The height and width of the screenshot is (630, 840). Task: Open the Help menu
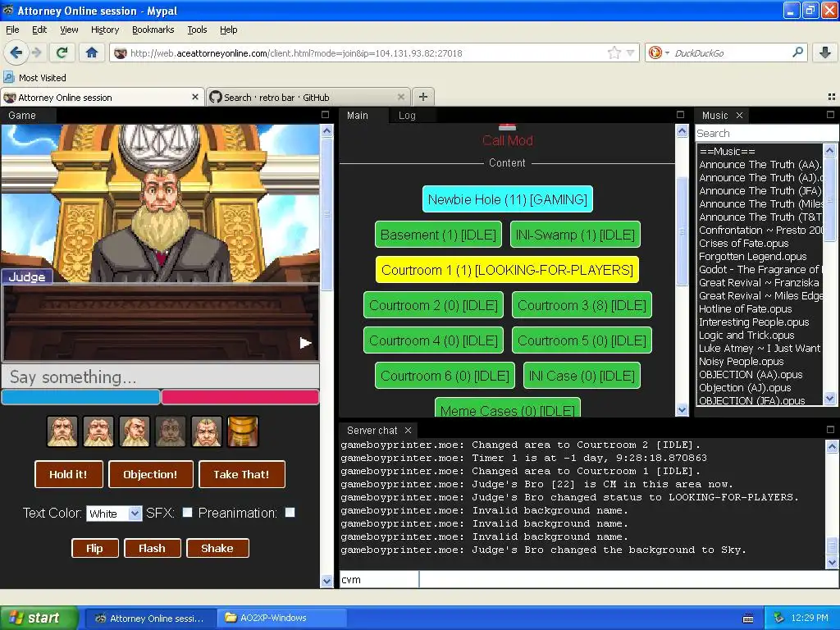[228, 30]
